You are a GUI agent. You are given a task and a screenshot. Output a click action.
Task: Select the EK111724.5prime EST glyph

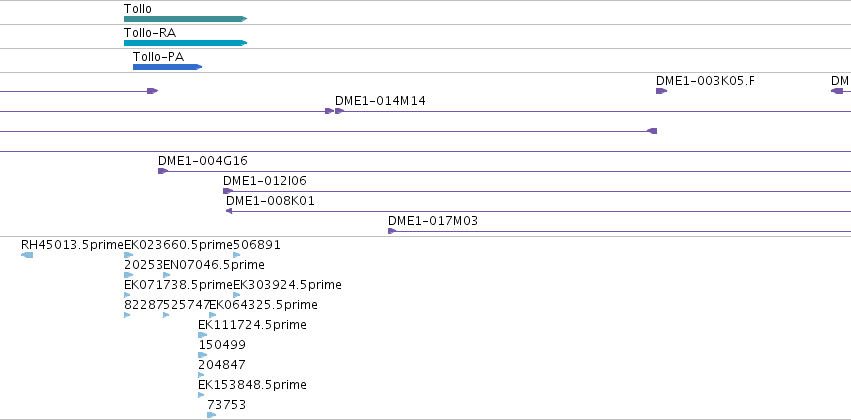pos(202,335)
